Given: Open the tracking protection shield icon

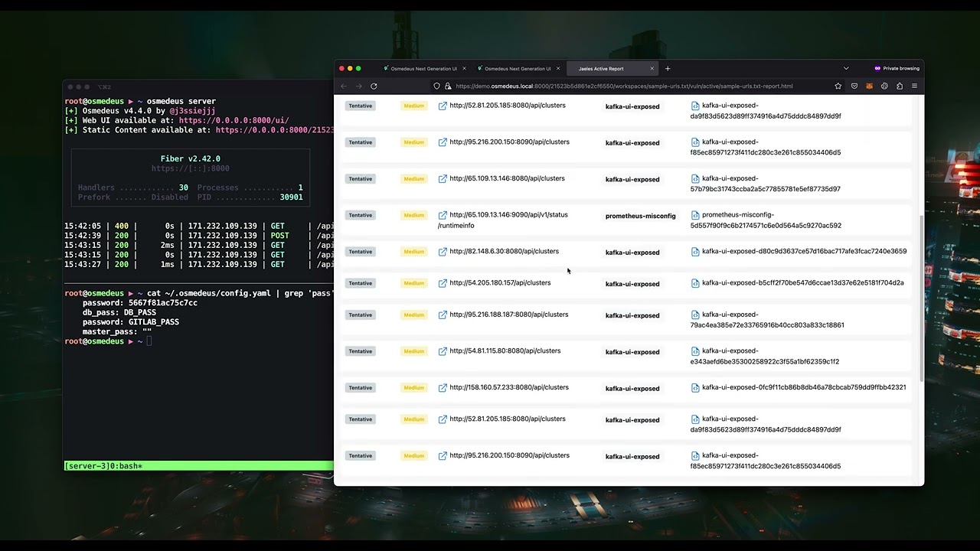Looking at the screenshot, I should pyautogui.click(x=436, y=86).
